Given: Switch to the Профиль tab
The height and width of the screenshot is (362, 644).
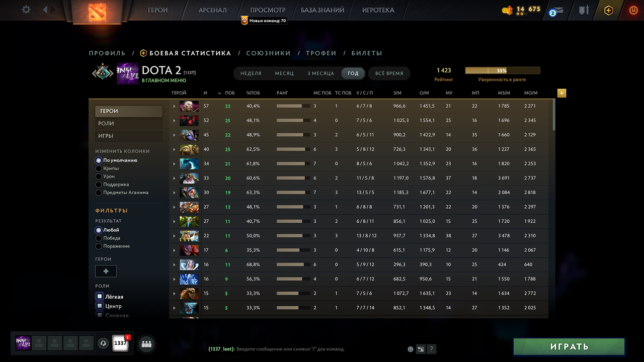Looking at the screenshot, I should pyautogui.click(x=107, y=53).
